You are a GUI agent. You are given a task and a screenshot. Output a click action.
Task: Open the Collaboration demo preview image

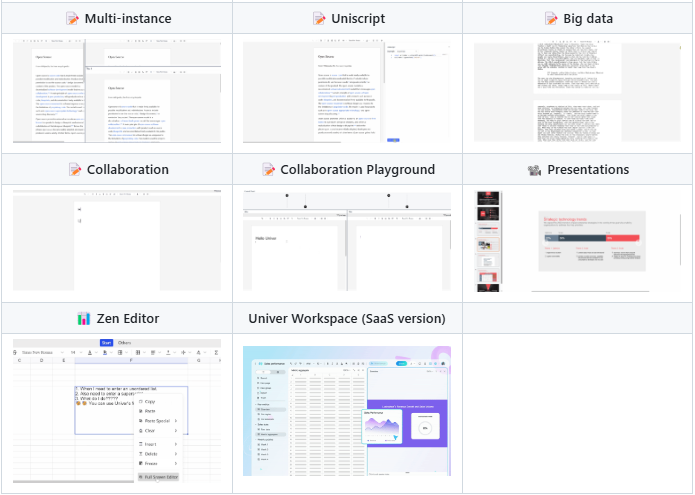(117, 240)
